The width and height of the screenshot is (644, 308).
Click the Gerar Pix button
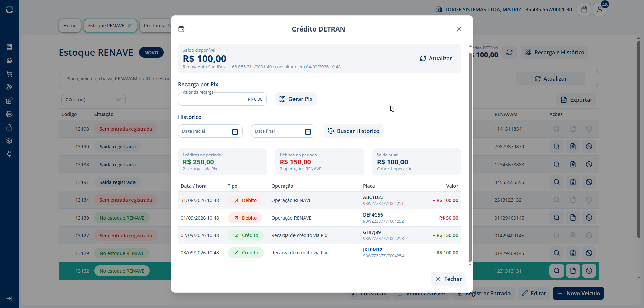pos(296,99)
